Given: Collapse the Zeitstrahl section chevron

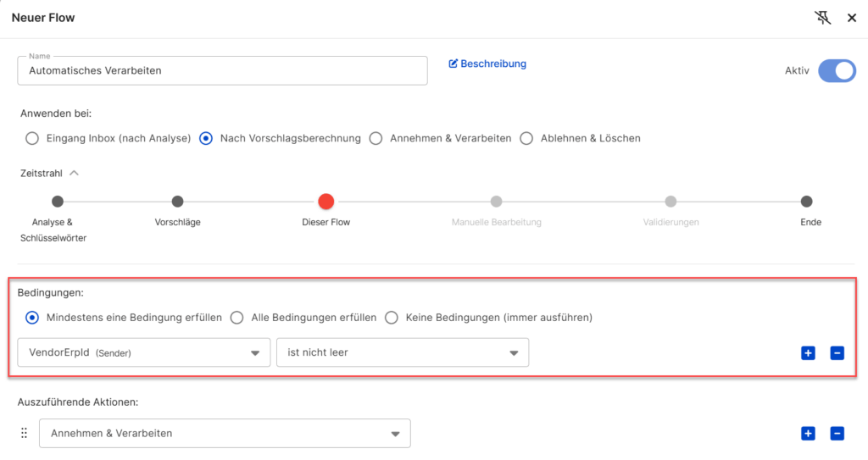Looking at the screenshot, I should (x=75, y=174).
